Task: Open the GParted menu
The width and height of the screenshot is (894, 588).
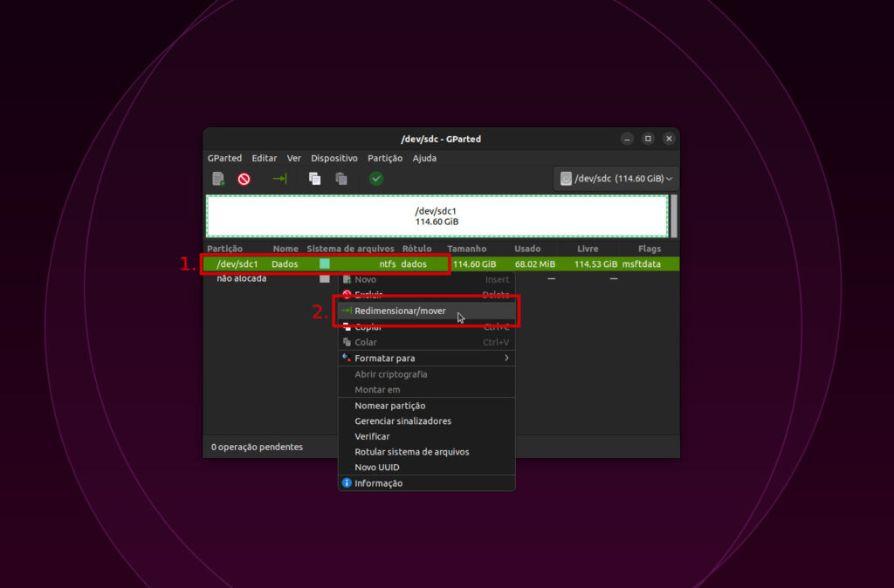Action: (224, 159)
